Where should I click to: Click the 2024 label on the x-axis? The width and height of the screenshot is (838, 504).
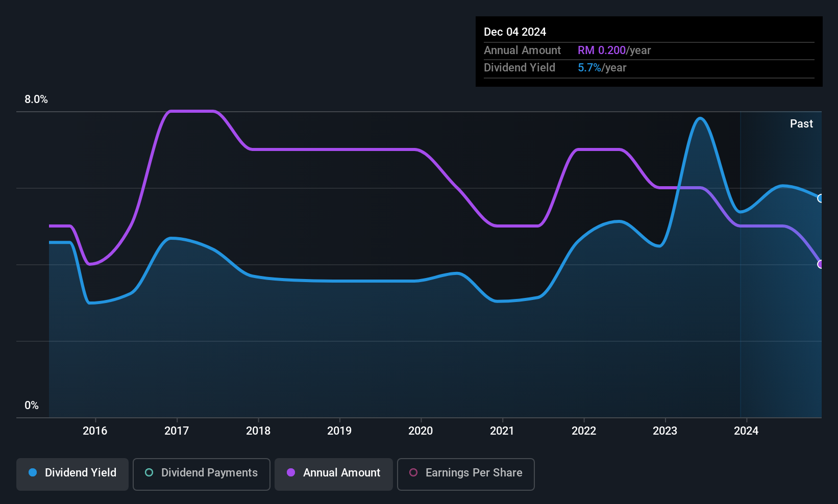click(x=746, y=431)
